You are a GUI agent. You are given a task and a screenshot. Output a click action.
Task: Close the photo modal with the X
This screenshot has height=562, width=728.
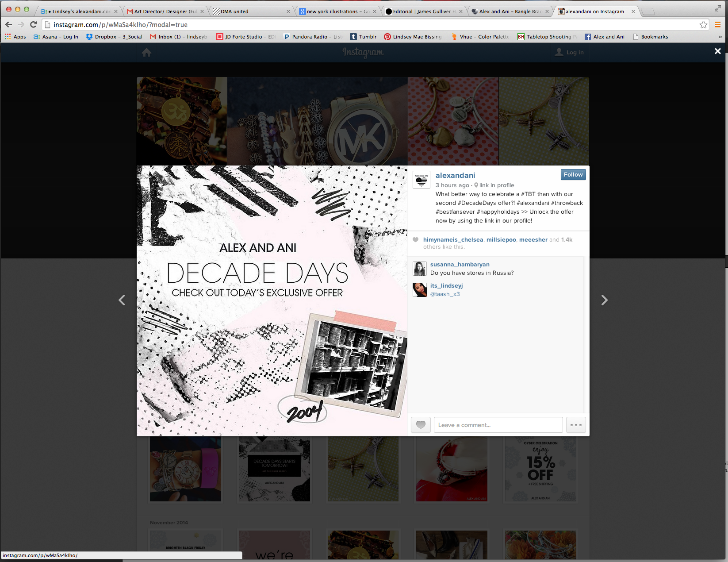tap(717, 51)
